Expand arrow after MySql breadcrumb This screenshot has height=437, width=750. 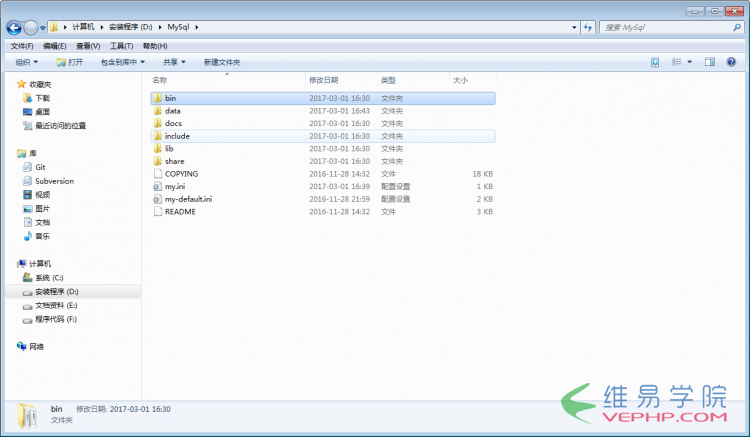197,27
